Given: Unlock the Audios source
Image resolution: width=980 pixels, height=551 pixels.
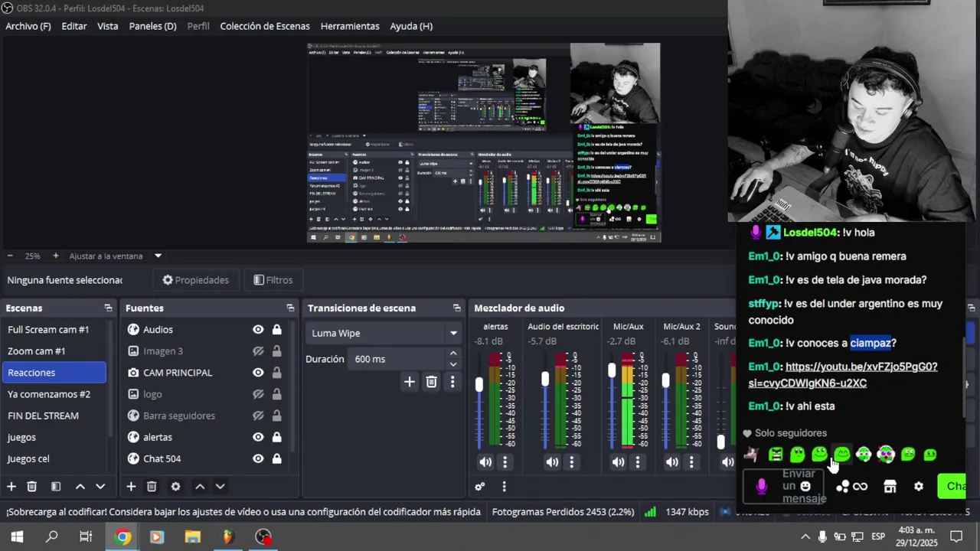Looking at the screenshot, I should pyautogui.click(x=276, y=330).
